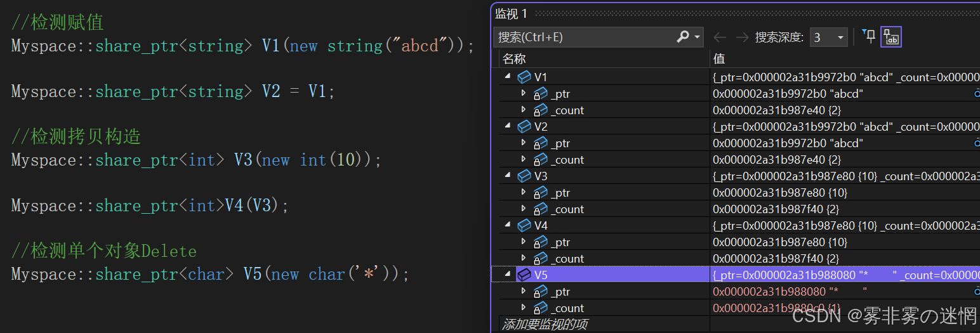Screen dimensions: 980x333
Task: Expand _count under V4
Action: pyautogui.click(x=524, y=258)
